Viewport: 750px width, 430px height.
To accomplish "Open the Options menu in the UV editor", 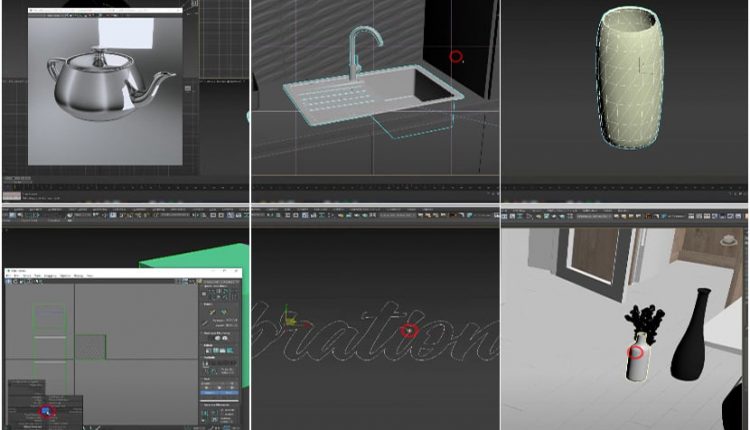I will coord(65,276).
